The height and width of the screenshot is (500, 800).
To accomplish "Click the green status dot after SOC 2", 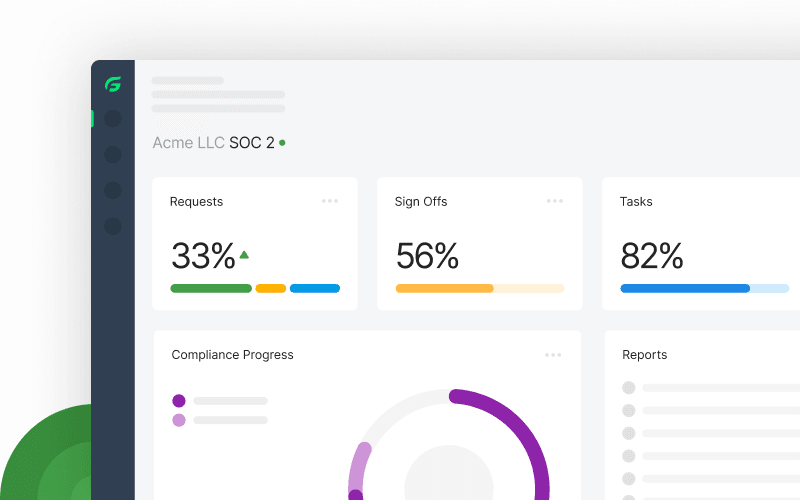I will point(282,143).
